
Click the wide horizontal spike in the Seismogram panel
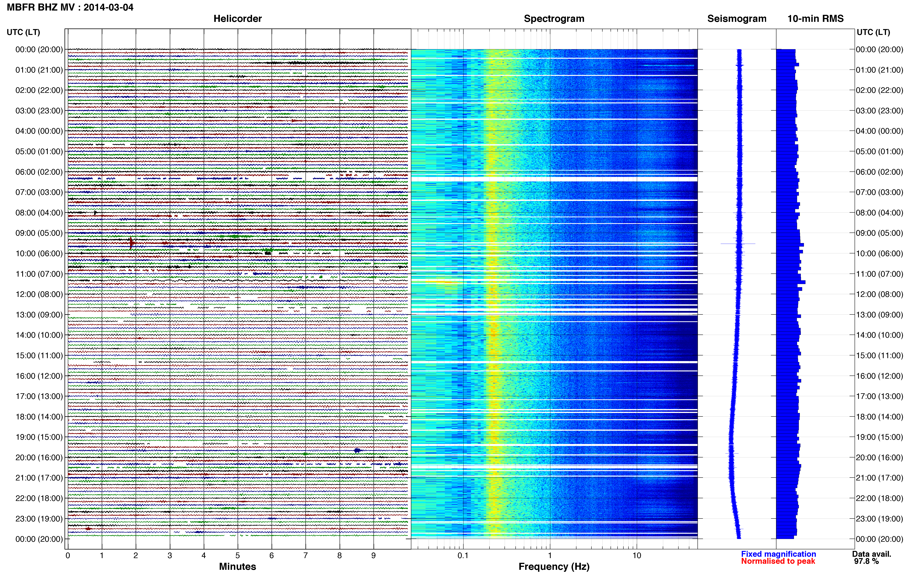tap(738, 243)
